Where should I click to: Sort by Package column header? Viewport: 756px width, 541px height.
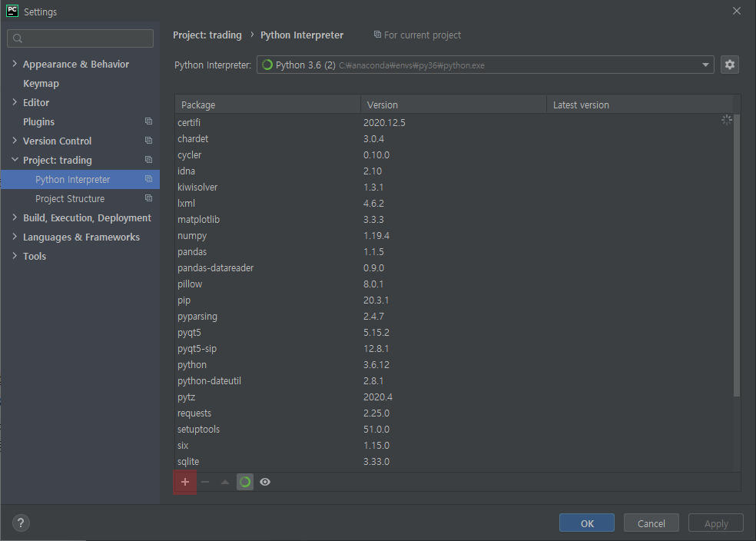267,105
